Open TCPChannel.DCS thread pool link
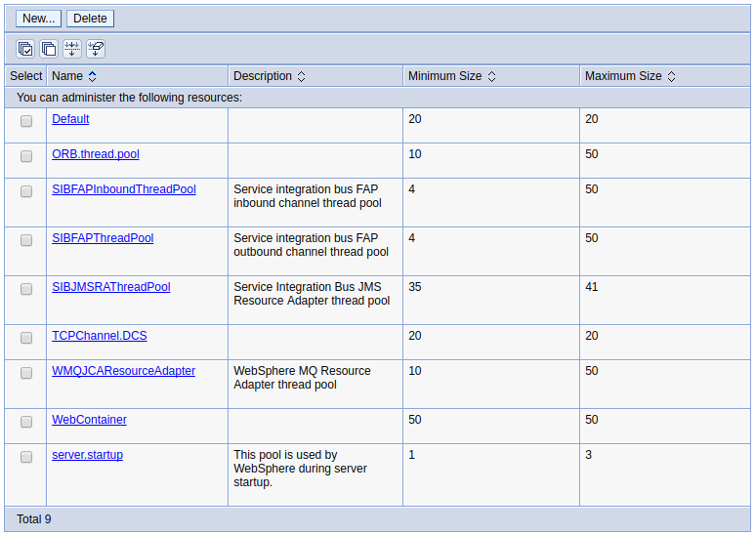The image size is (756, 535). click(100, 336)
